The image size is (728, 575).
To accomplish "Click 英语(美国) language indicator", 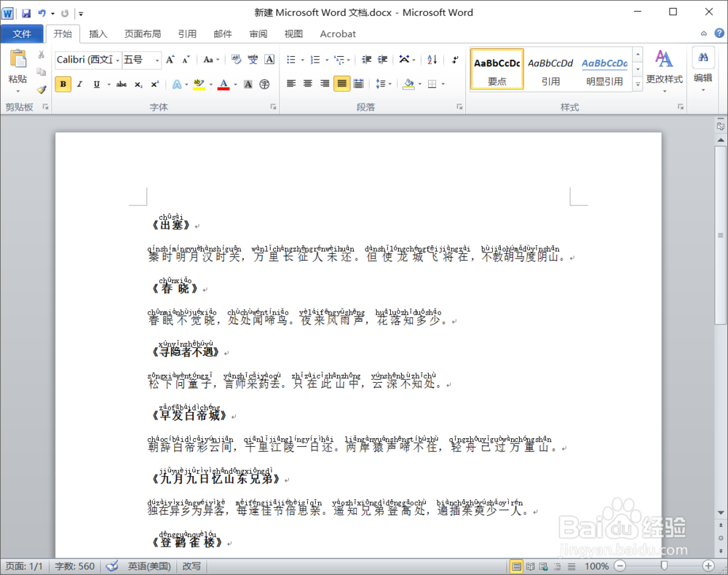I will point(149,566).
